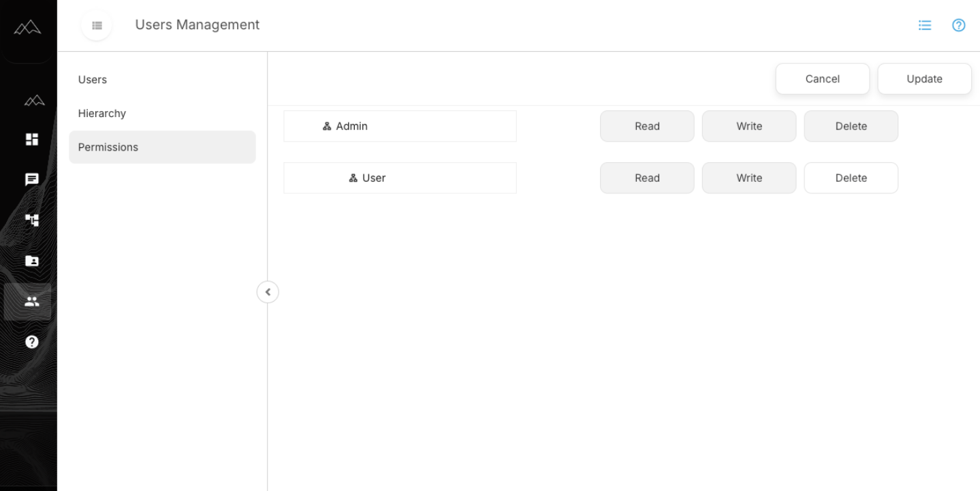Toggle Read permission for User
The height and width of the screenshot is (491, 980).
tap(647, 178)
